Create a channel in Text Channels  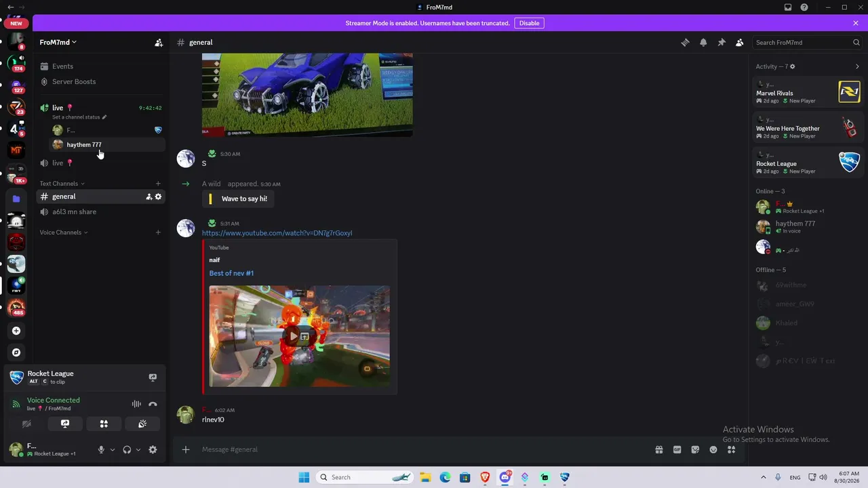point(158,184)
